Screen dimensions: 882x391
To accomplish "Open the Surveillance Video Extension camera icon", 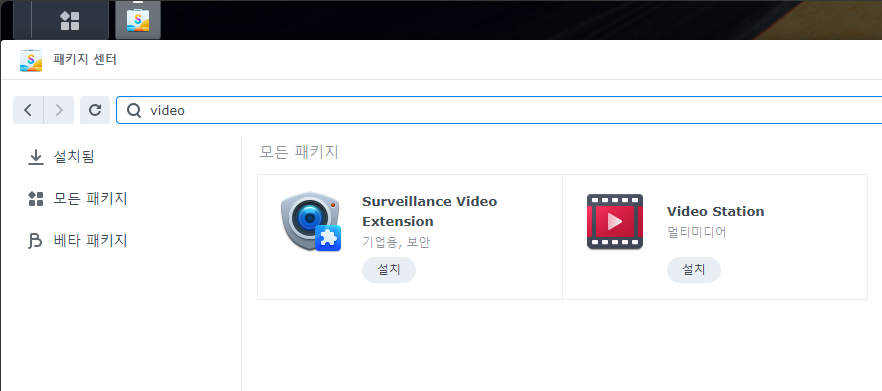I will pos(311,222).
